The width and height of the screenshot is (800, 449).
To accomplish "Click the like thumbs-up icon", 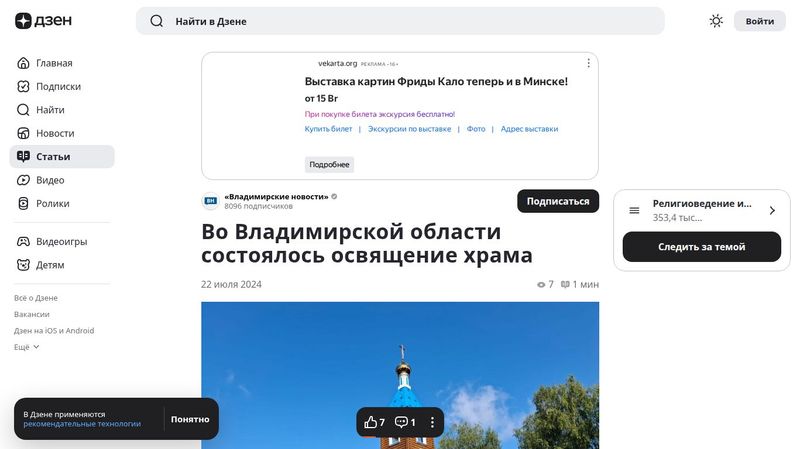I will tap(371, 422).
